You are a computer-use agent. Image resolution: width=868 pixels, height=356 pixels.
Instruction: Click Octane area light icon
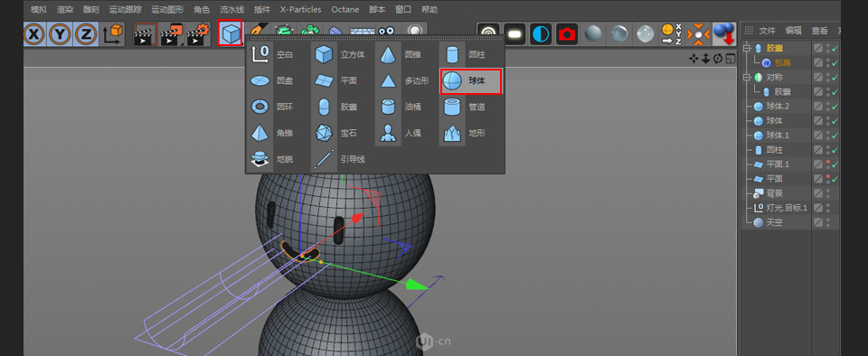[x=514, y=34]
